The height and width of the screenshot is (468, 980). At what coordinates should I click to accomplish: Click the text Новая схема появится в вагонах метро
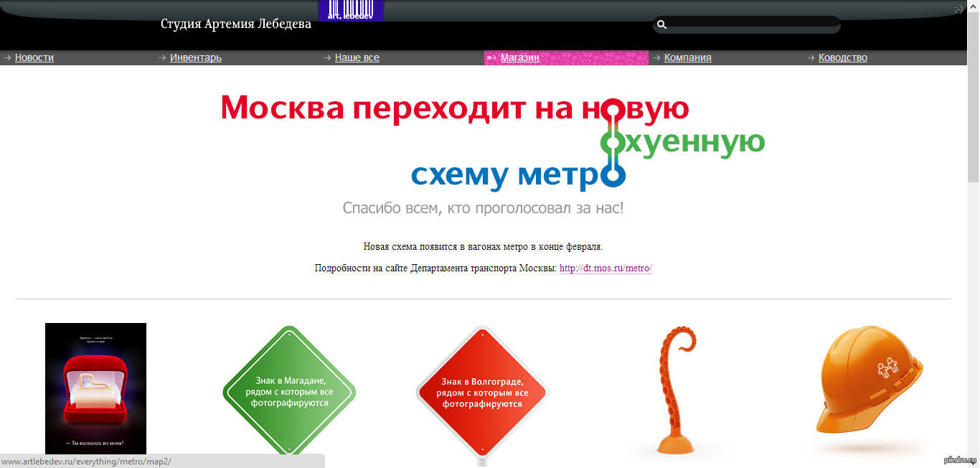pyautogui.click(x=446, y=247)
